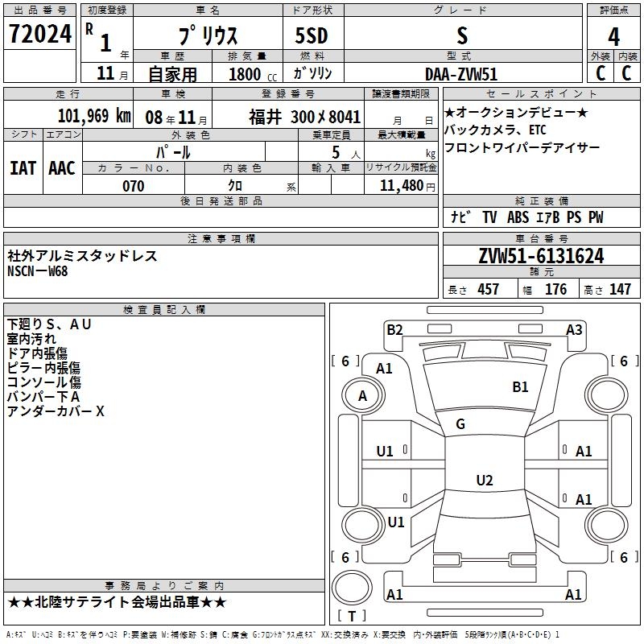Click the spare tire circle above T
Screen dimensions: 644x644
[x=352, y=588]
